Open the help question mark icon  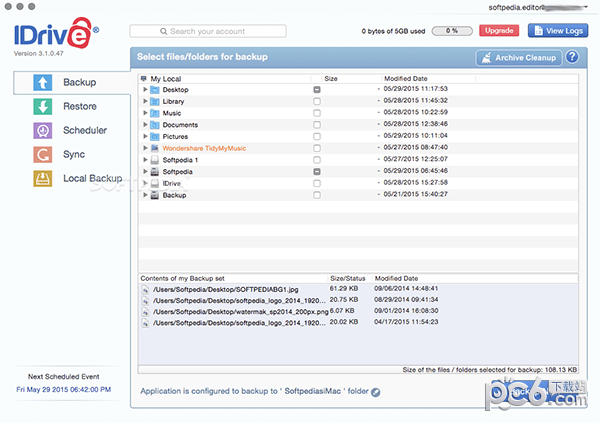pos(572,57)
